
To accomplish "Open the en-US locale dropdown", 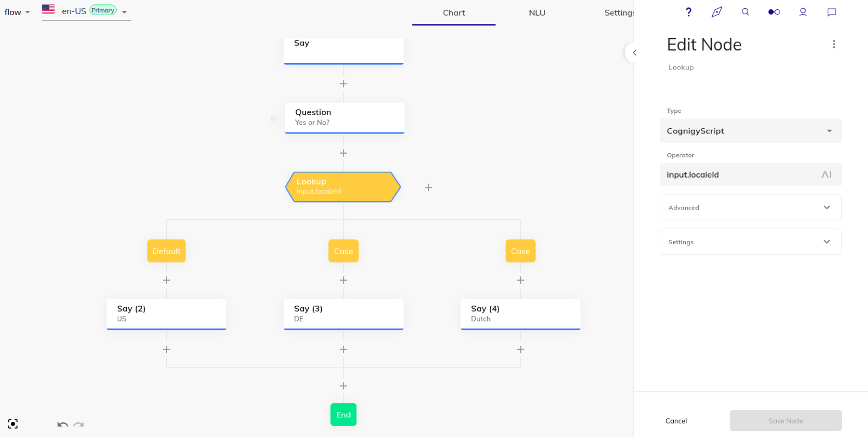I will tap(86, 11).
